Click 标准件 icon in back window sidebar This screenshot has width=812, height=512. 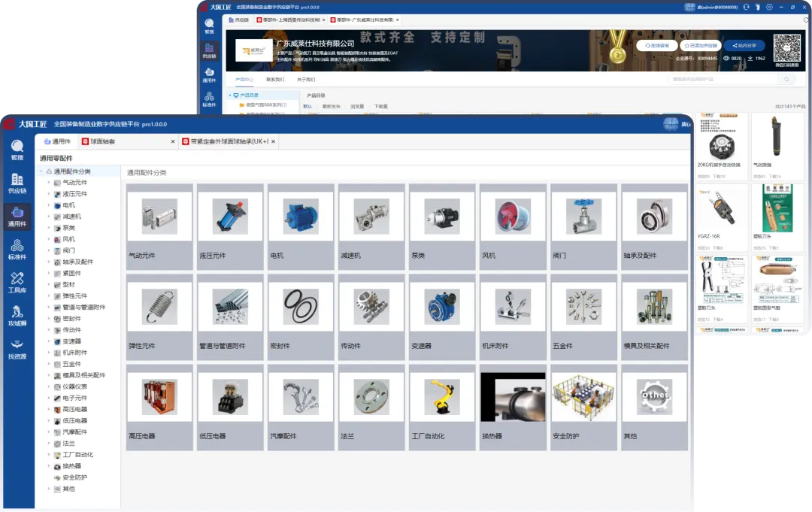[209, 99]
